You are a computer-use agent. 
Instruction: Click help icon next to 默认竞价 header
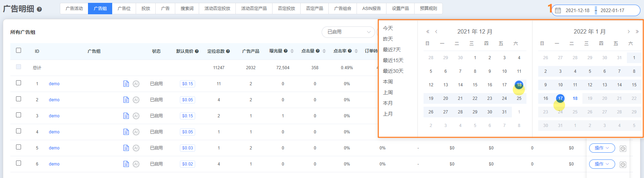click(x=197, y=51)
